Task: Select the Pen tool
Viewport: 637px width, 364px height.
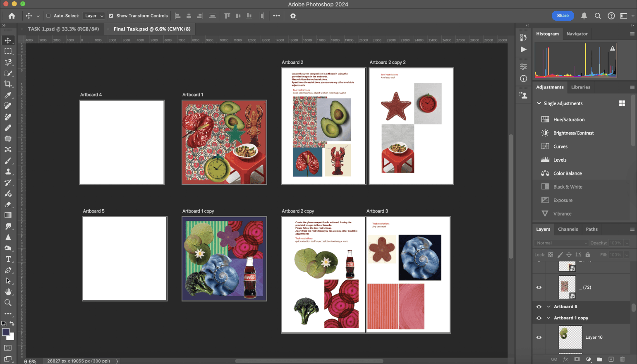Action: (x=8, y=270)
